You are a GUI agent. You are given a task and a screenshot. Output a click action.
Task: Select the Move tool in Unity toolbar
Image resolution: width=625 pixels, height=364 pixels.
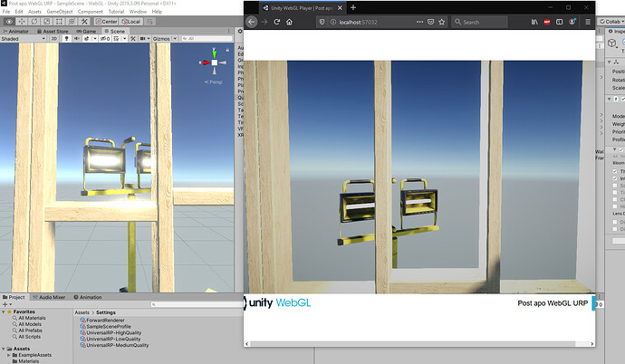coord(22,22)
